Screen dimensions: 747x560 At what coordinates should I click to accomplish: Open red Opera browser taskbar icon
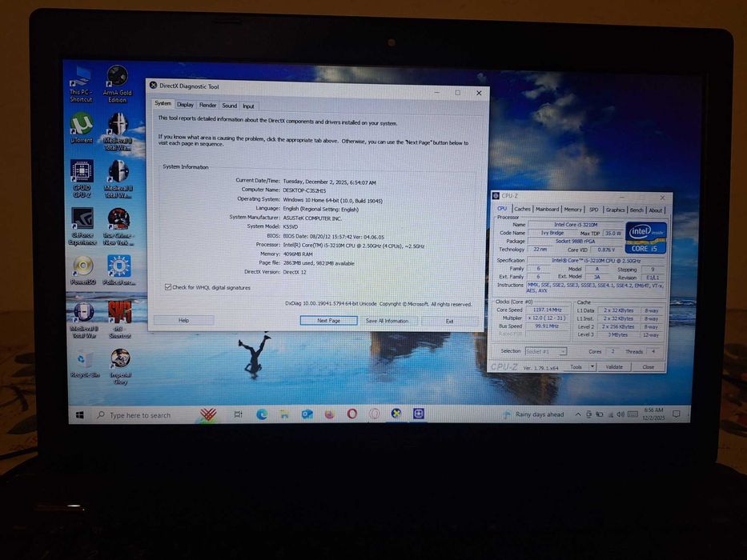coord(352,414)
